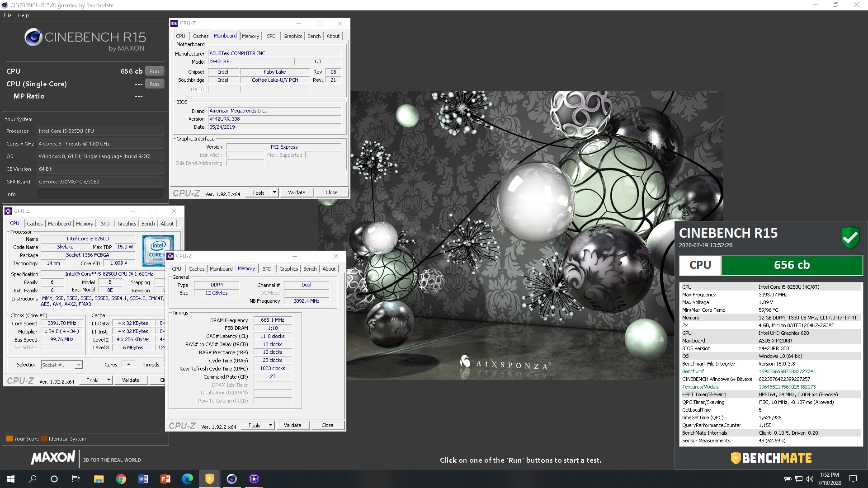Run the CPU Single Core test

tap(154, 84)
